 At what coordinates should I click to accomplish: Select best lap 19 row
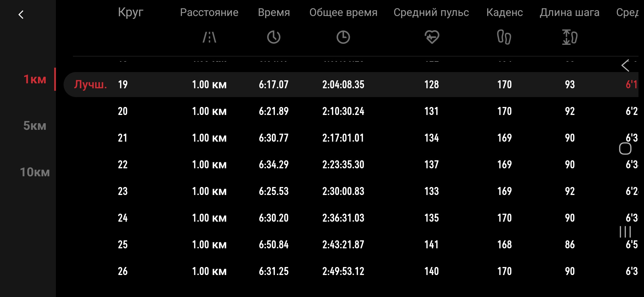(351, 84)
